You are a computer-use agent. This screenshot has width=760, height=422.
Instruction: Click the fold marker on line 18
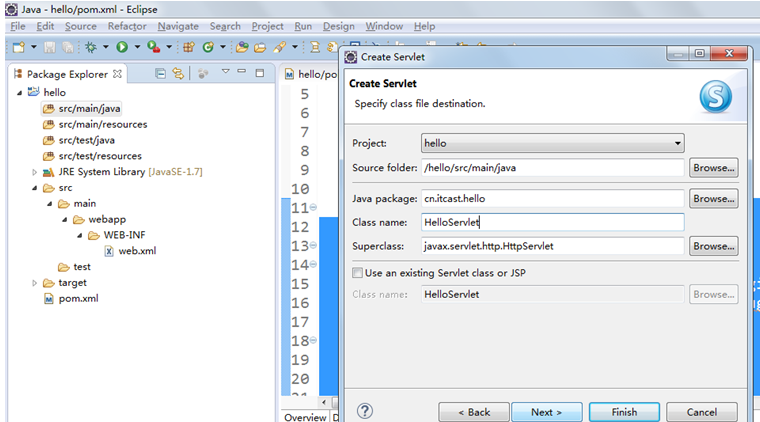tap(313, 340)
